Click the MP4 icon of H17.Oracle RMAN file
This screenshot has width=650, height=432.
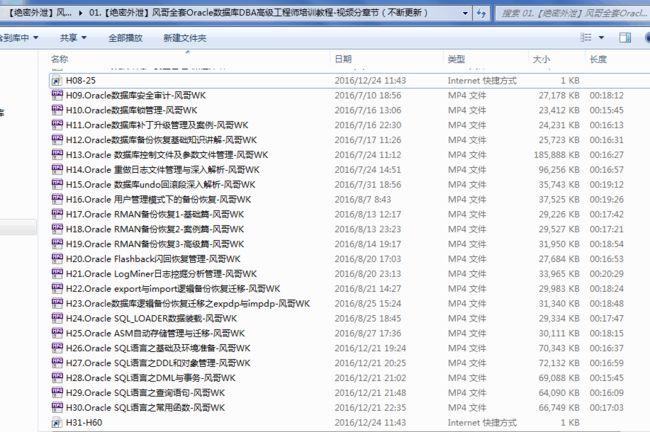tap(57, 214)
